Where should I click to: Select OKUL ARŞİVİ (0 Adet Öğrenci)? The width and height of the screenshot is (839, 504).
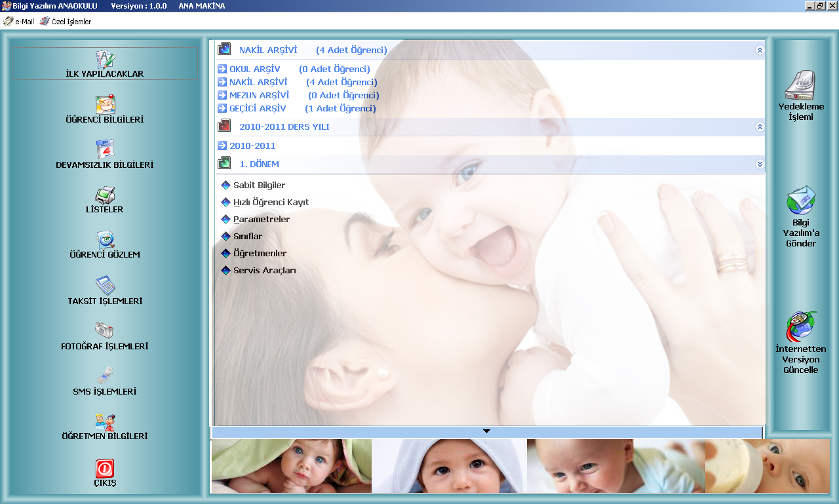tap(294, 69)
